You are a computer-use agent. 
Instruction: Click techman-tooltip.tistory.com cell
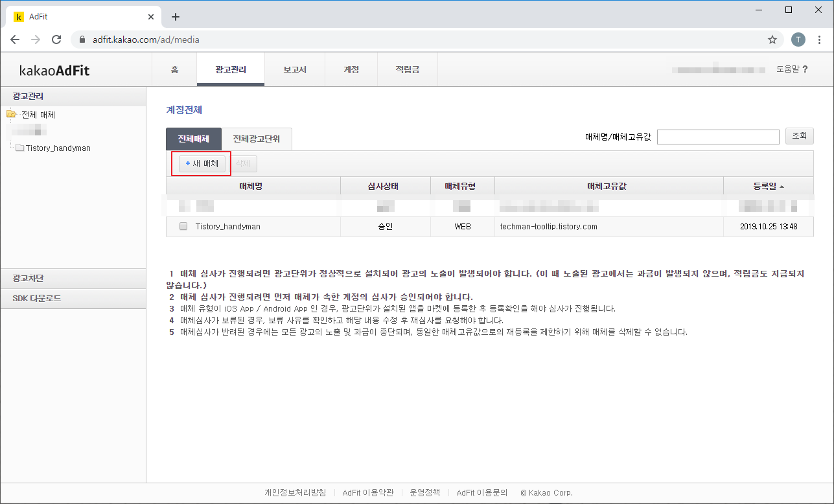pyautogui.click(x=549, y=227)
